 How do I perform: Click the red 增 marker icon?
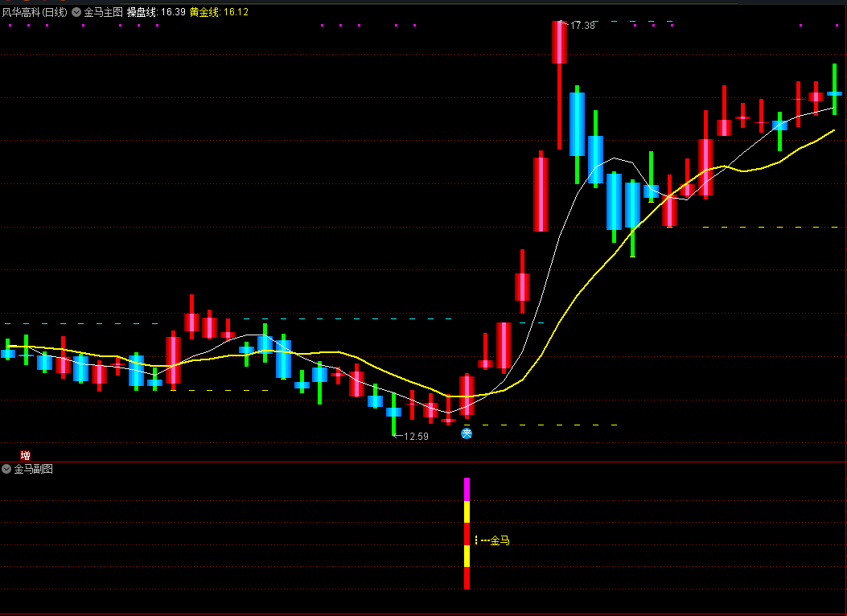point(26,455)
